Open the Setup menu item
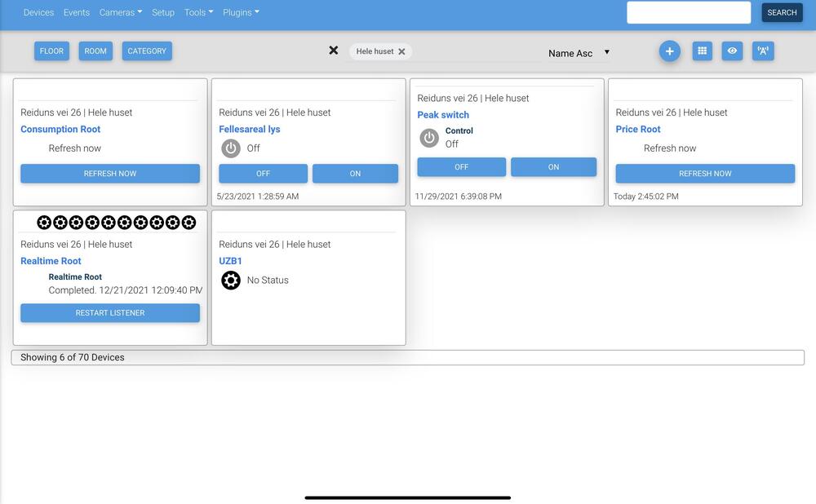The width and height of the screenshot is (816, 504). tap(163, 12)
